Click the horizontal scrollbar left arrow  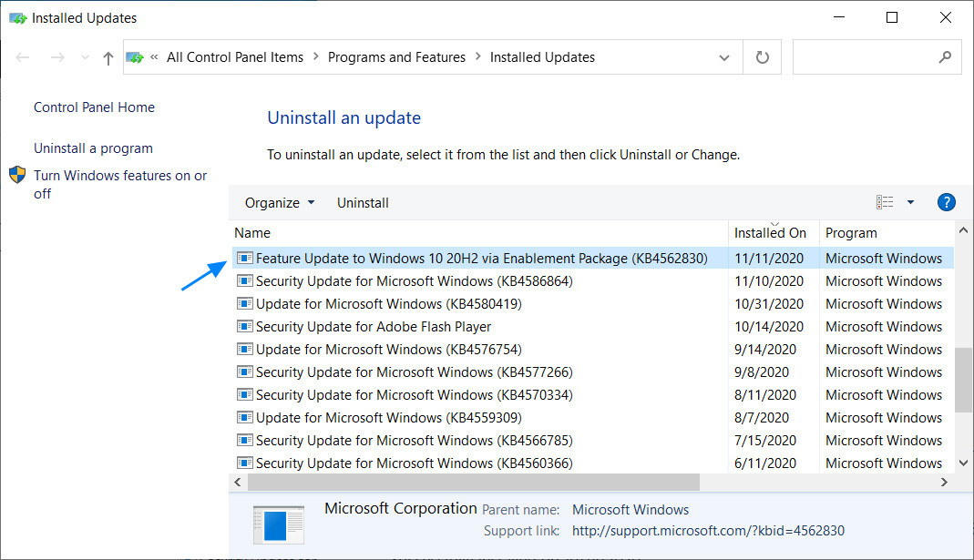point(238,482)
